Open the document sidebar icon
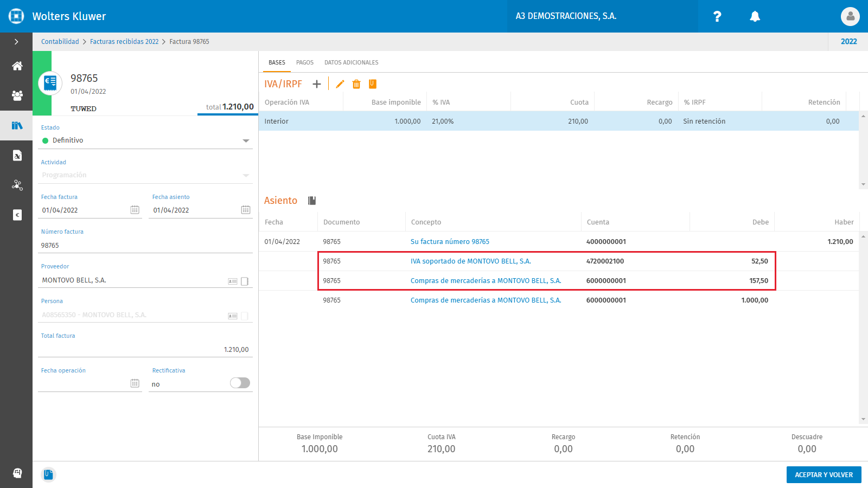Viewport: 868px width, 488px height. (17, 156)
